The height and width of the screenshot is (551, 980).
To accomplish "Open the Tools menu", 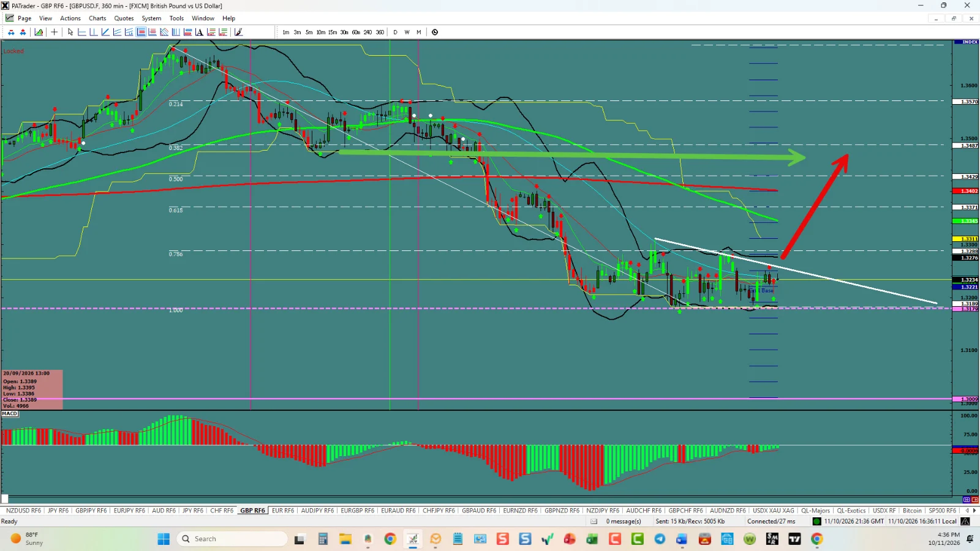I will (x=176, y=18).
